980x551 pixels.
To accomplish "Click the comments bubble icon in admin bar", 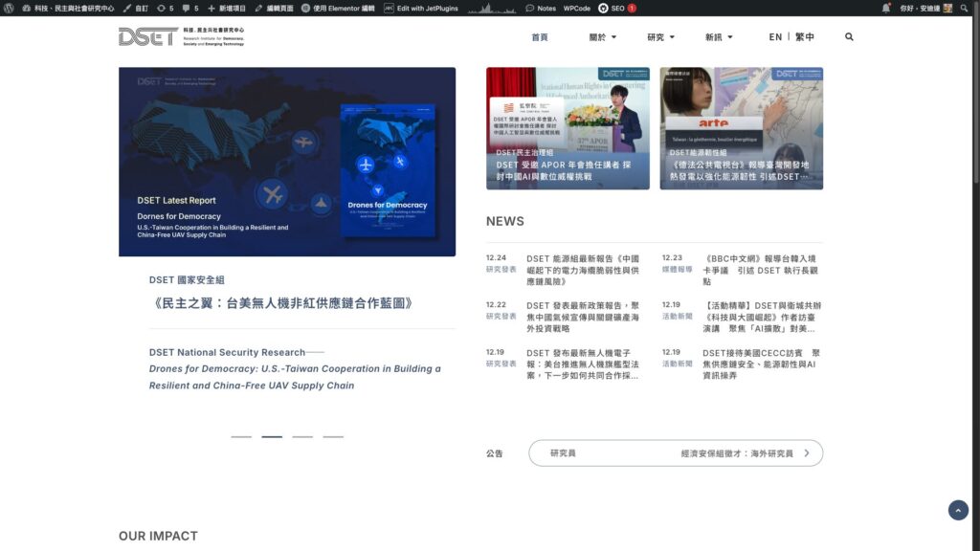I will click(x=186, y=8).
